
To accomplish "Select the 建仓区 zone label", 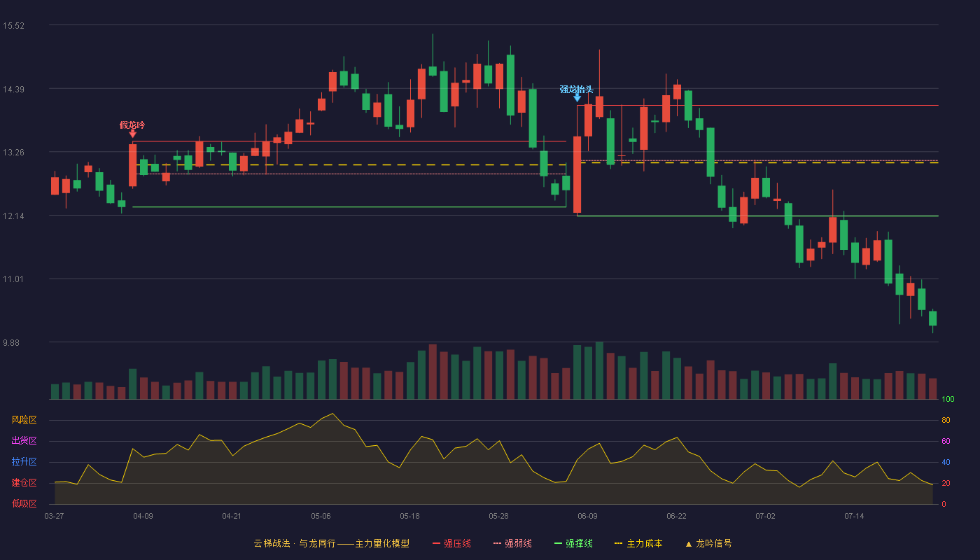I will [x=24, y=483].
